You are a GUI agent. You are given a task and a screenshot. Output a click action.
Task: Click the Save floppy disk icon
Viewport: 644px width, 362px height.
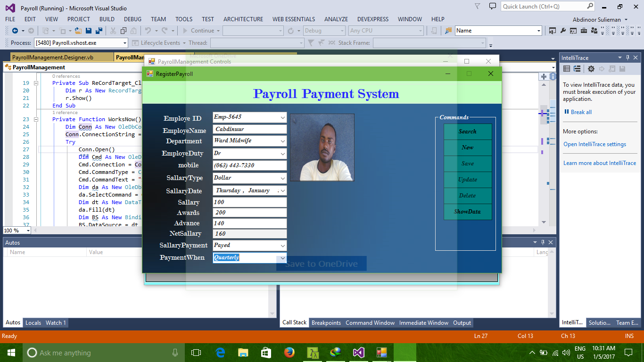click(x=89, y=31)
